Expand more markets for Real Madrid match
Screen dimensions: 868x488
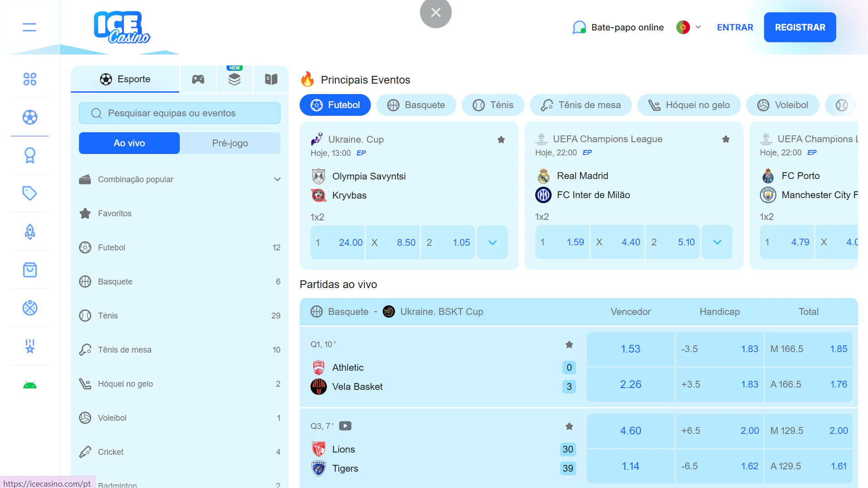pos(717,242)
